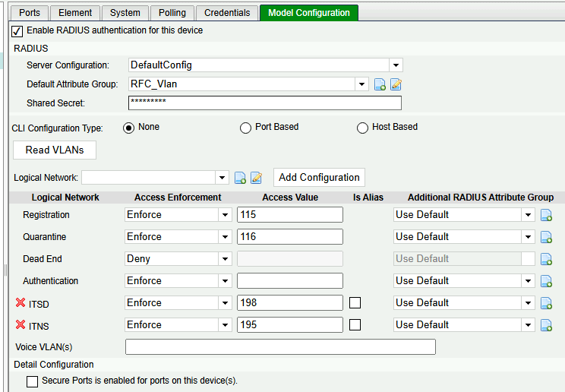Check Is Alias box for ITSD
565x392 pixels.
[x=355, y=303]
